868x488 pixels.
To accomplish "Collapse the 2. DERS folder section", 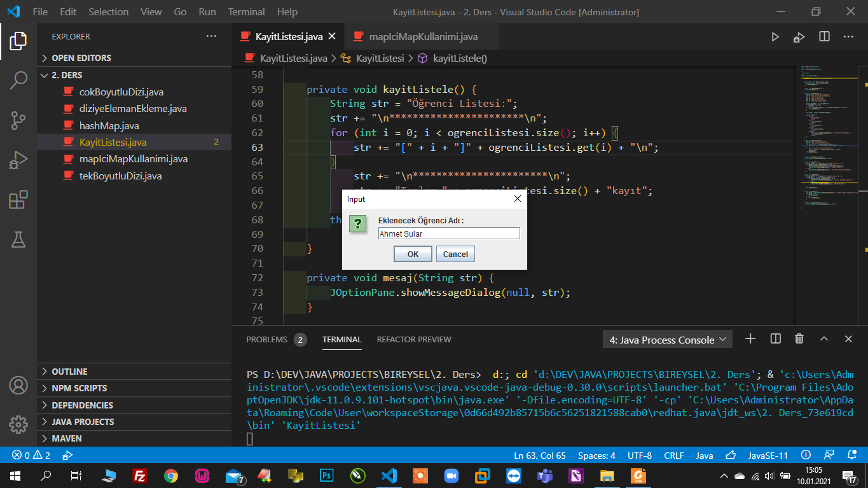I will 66,75.
